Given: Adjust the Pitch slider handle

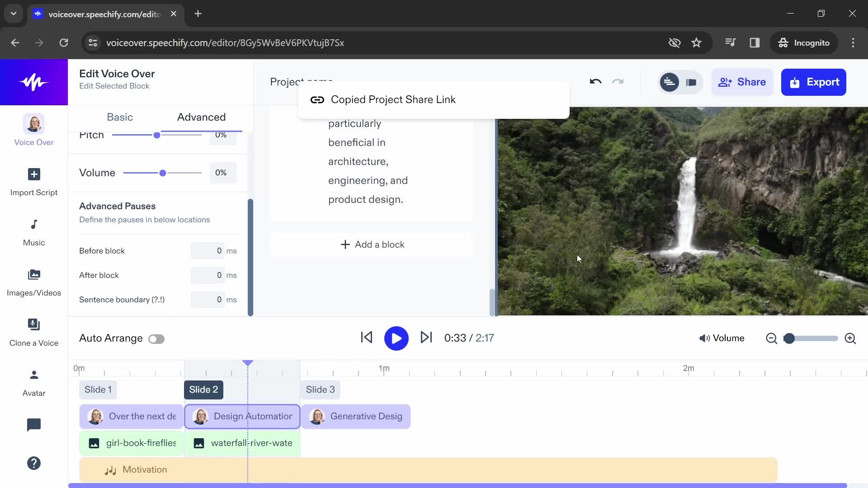Looking at the screenshot, I should coord(157,135).
